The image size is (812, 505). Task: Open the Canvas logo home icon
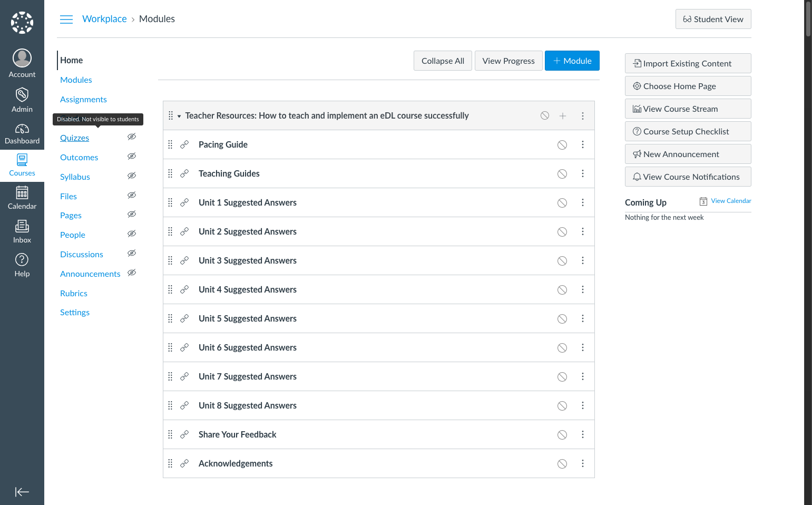tap(22, 23)
